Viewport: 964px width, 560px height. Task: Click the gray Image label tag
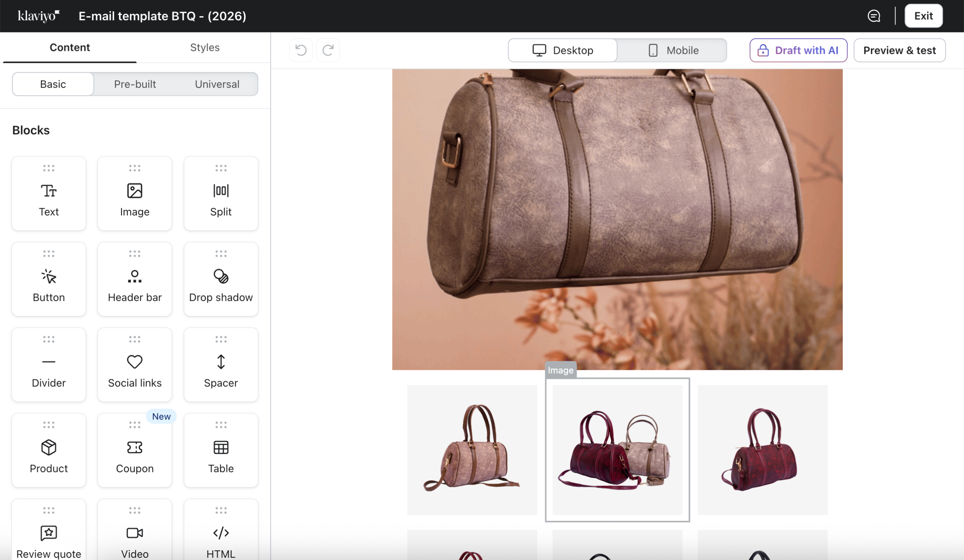(560, 370)
